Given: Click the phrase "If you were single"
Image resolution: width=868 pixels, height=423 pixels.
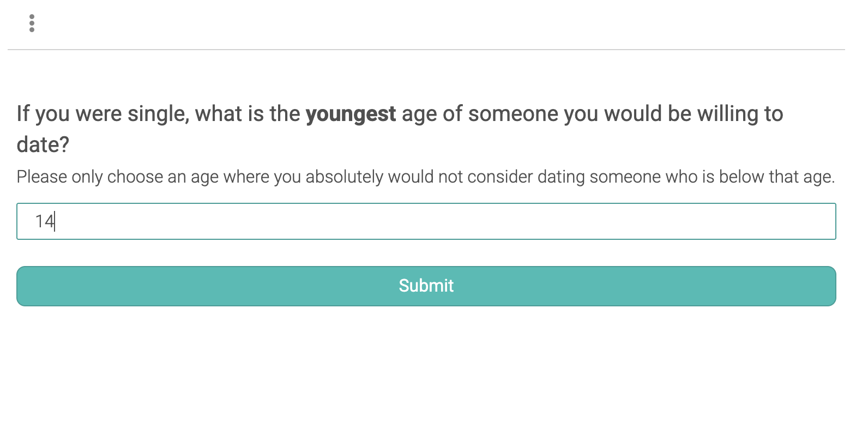Looking at the screenshot, I should coord(101,114).
